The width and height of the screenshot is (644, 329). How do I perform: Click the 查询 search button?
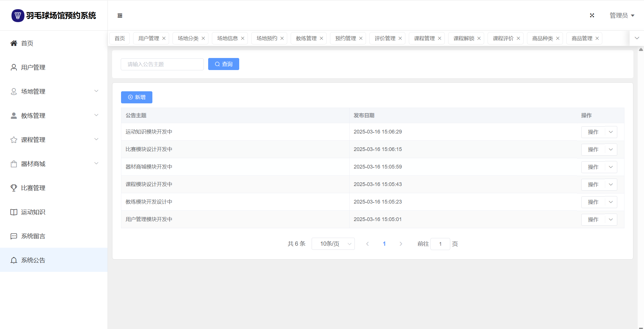click(x=223, y=64)
